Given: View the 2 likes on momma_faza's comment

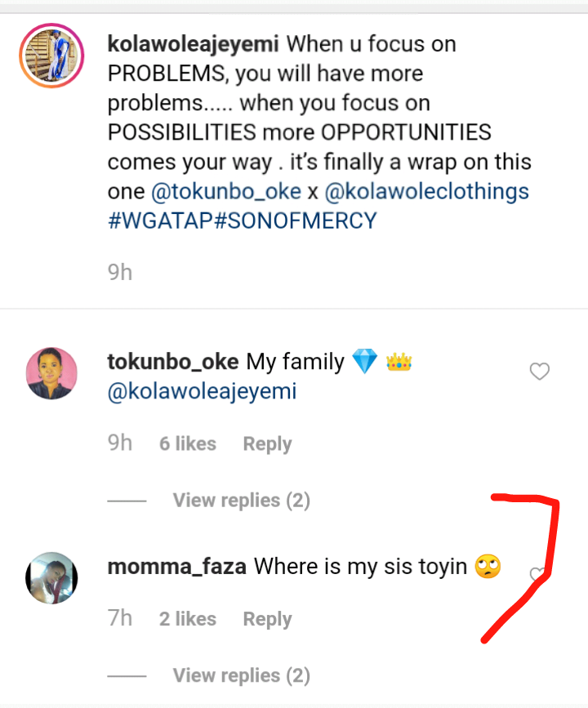Looking at the screenshot, I should 188,619.
